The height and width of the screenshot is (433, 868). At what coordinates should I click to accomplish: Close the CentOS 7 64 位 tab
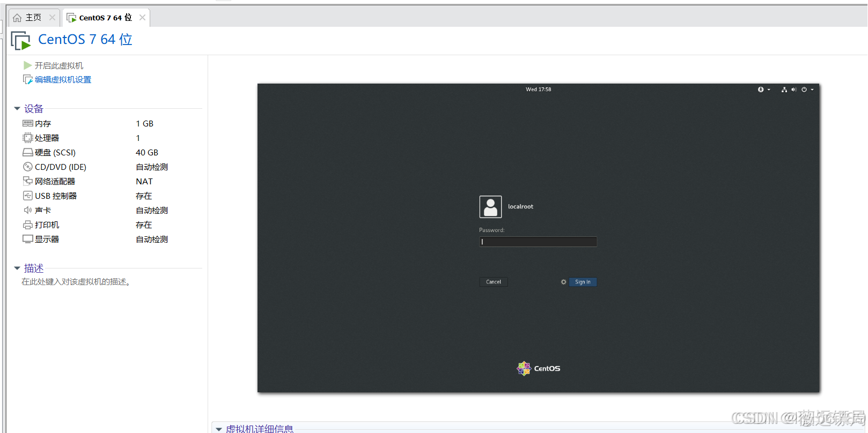[142, 18]
